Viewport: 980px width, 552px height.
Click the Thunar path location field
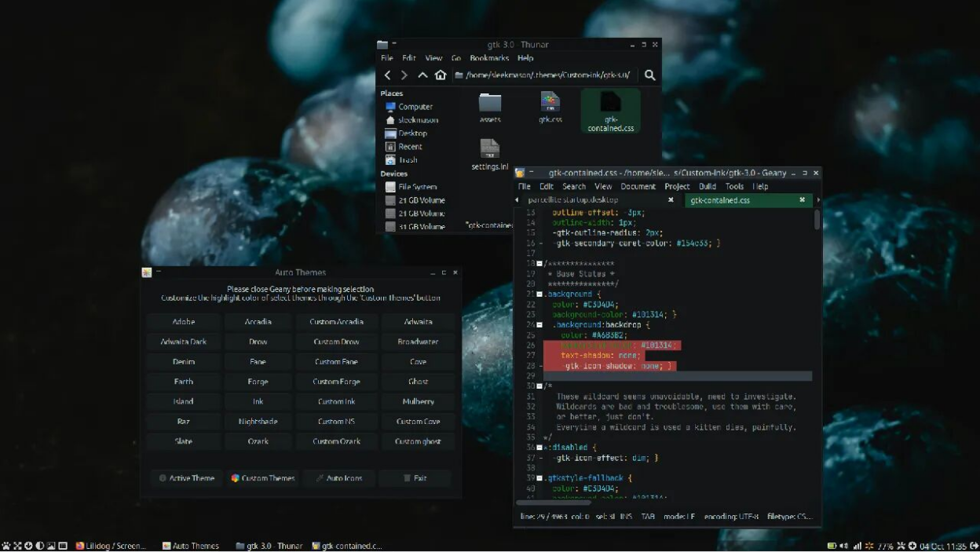click(545, 75)
